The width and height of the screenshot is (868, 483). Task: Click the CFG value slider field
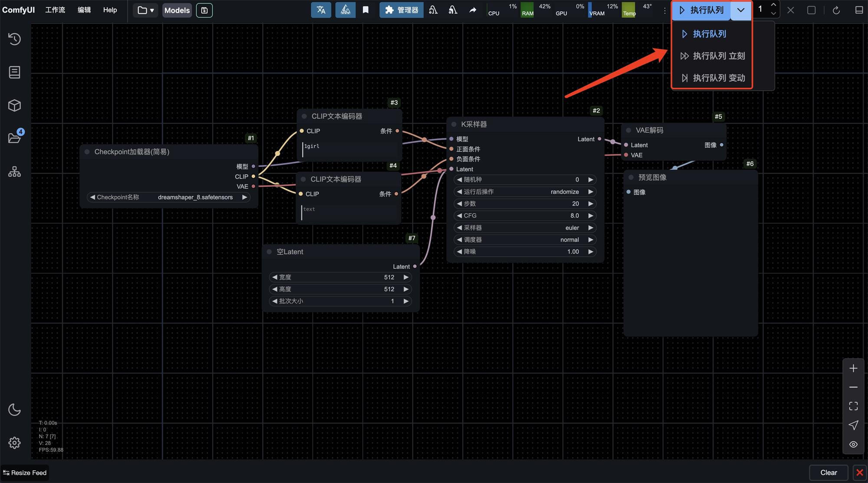tap(525, 215)
